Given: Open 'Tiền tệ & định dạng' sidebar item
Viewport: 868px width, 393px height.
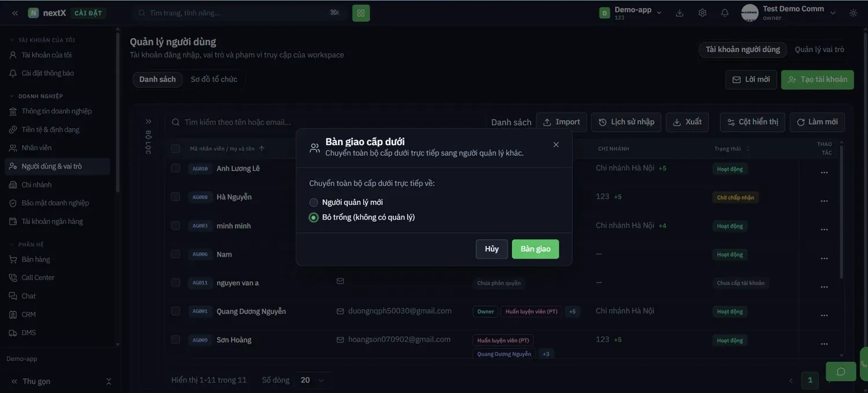Looking at the screenshot, I should (x=56, y=130).
